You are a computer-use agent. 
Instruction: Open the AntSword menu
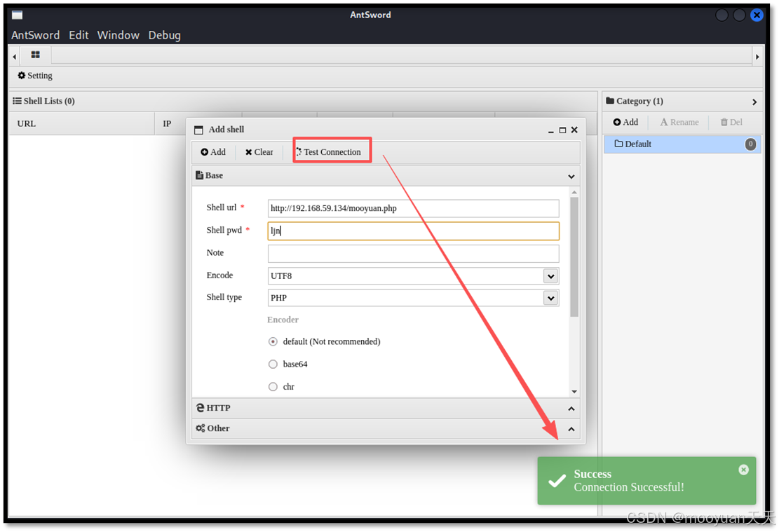click(35, 35)
